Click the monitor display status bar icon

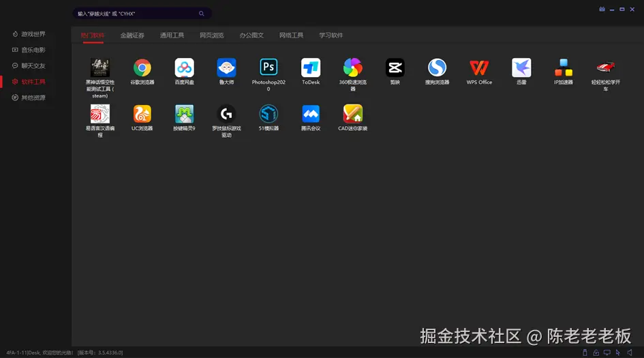(x=607, y=353)
